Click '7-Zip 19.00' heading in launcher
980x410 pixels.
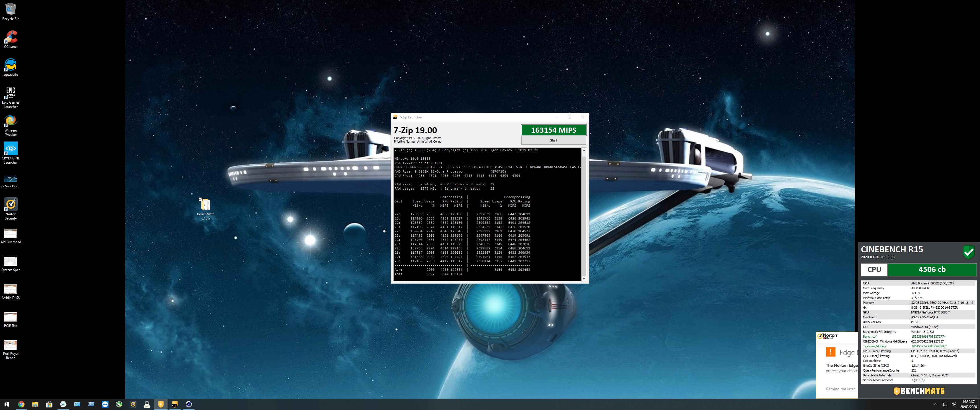coord(415,130)
